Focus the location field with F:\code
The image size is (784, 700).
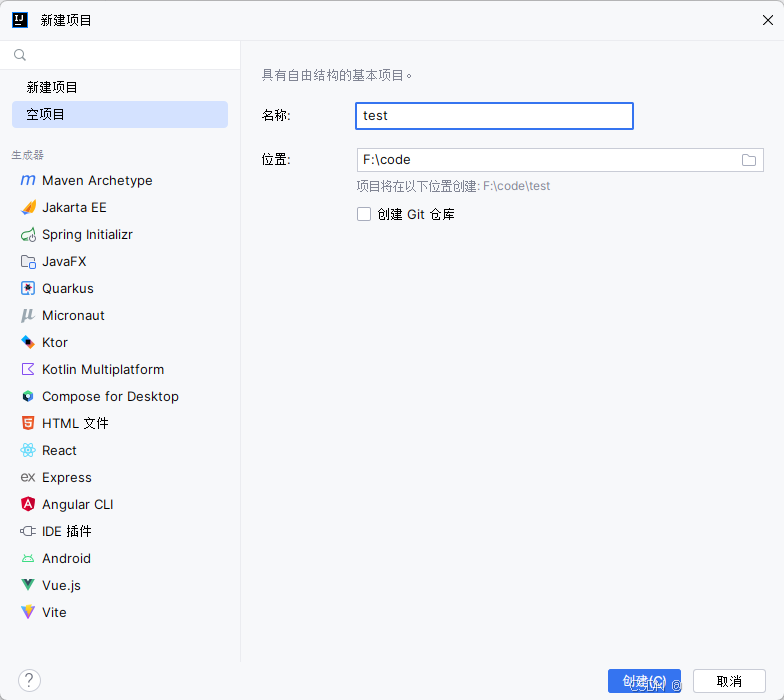pyautogui.click(x=560, y=160)
